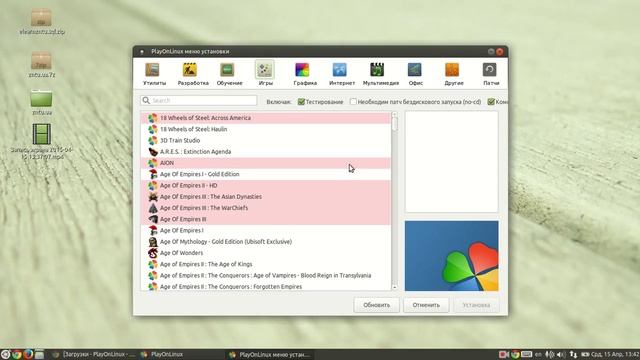Select The Conquerors : Forgotten Empires
Viewport: 640px width, 360px height.
266,287
